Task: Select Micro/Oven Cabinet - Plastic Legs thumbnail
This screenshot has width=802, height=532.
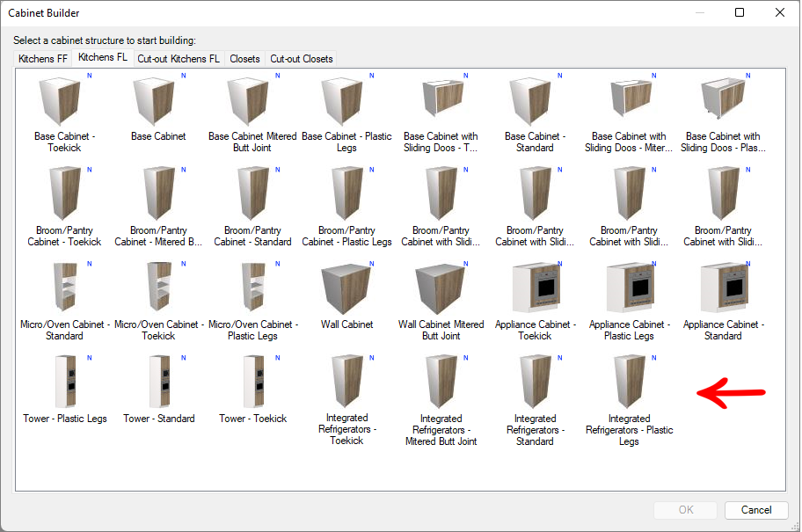Action: click(252, 288)
